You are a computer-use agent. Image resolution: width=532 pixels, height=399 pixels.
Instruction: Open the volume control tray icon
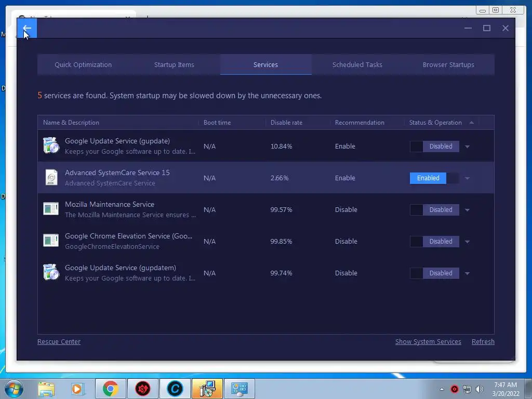(x=480, y=389)
